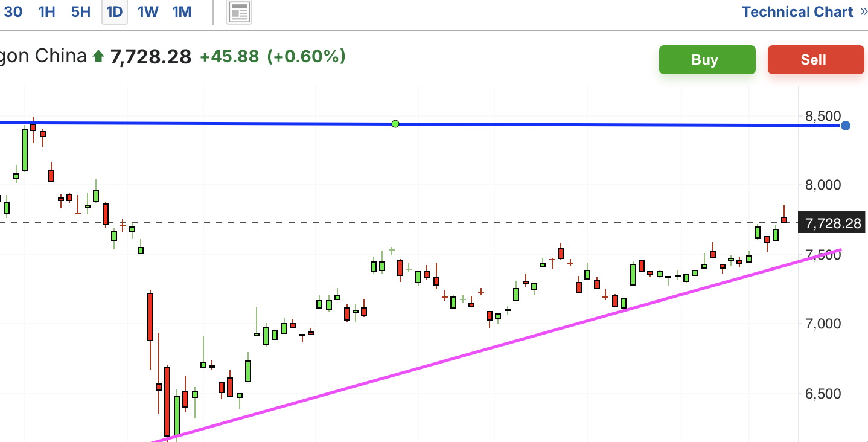Click the green up-arrow price indicator
The height and width of the screenshot is (442, 868).
tap(98, 56)
